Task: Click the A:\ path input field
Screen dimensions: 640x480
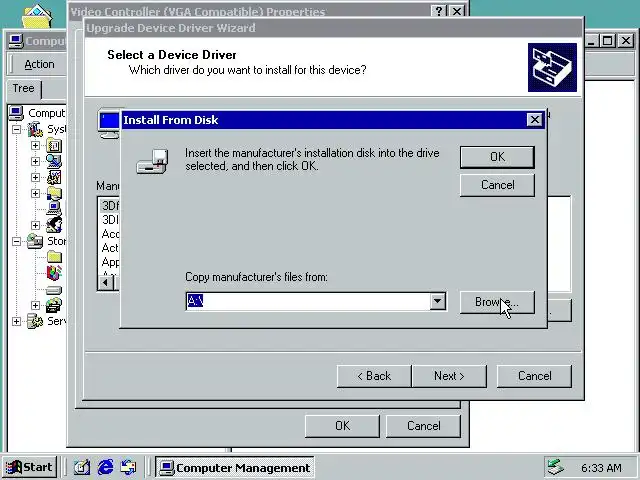Action: 308,301
